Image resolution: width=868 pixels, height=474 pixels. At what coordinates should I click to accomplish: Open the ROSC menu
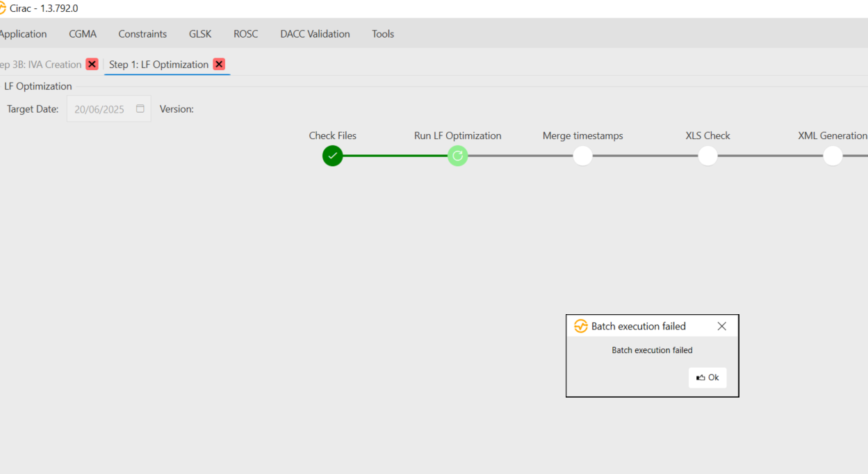245,33
